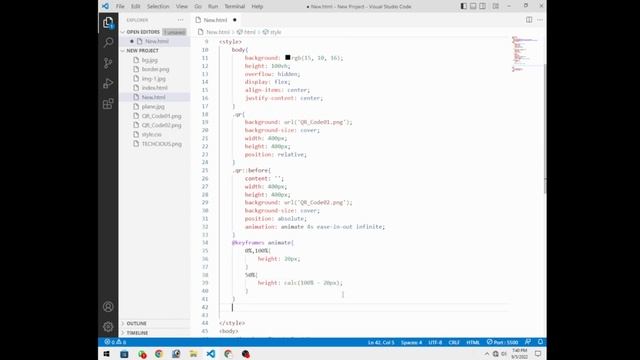Open the Run and Debug view
The width and height of the screenshot is (640, 360).
(x=108, y=83)
